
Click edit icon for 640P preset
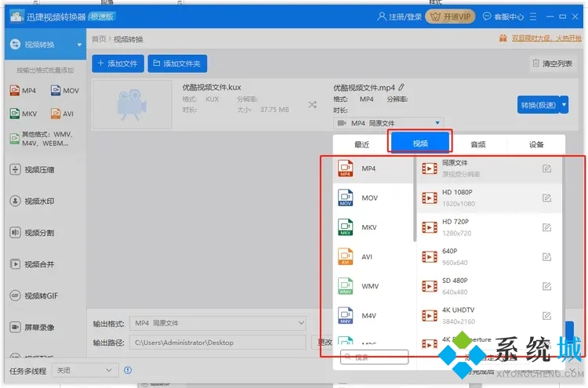546,257
